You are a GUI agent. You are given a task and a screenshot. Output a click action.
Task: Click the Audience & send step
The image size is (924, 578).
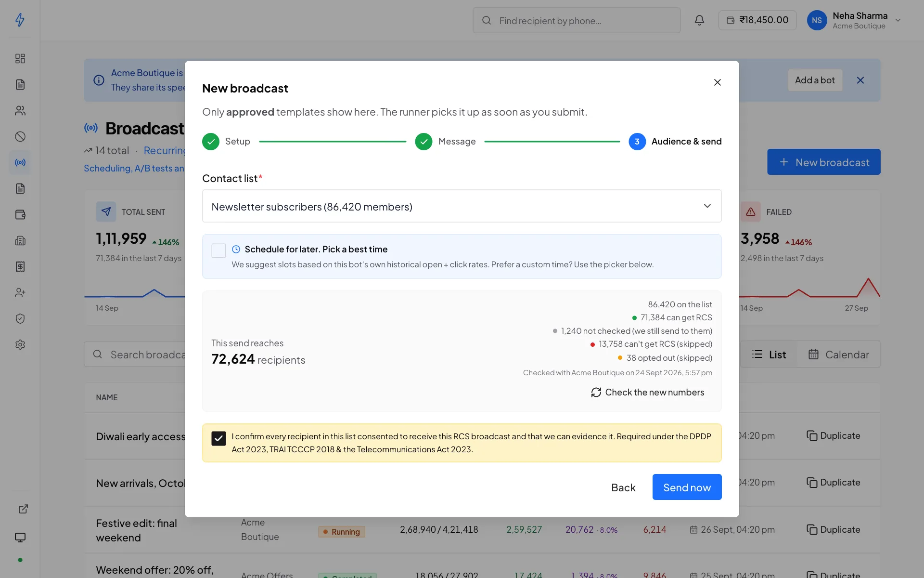click(x=675, y=142)
